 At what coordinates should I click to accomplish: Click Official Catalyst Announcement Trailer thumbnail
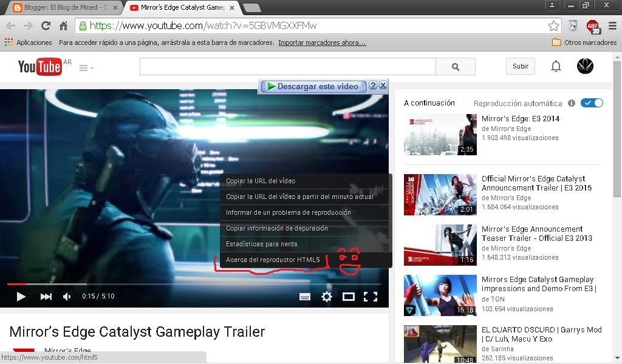440,195
